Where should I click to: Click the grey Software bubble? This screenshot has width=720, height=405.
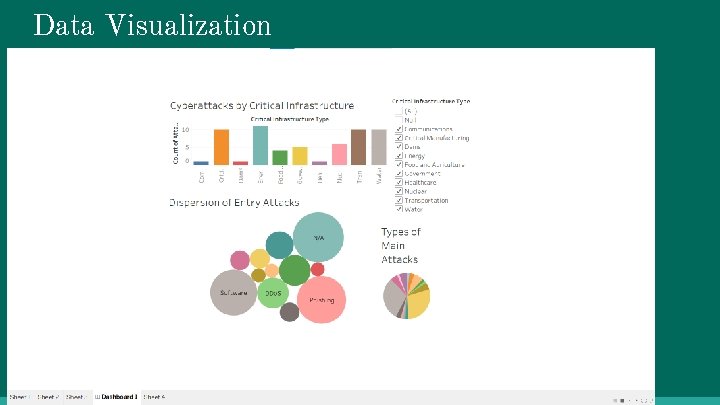click(x=233, y=292)
